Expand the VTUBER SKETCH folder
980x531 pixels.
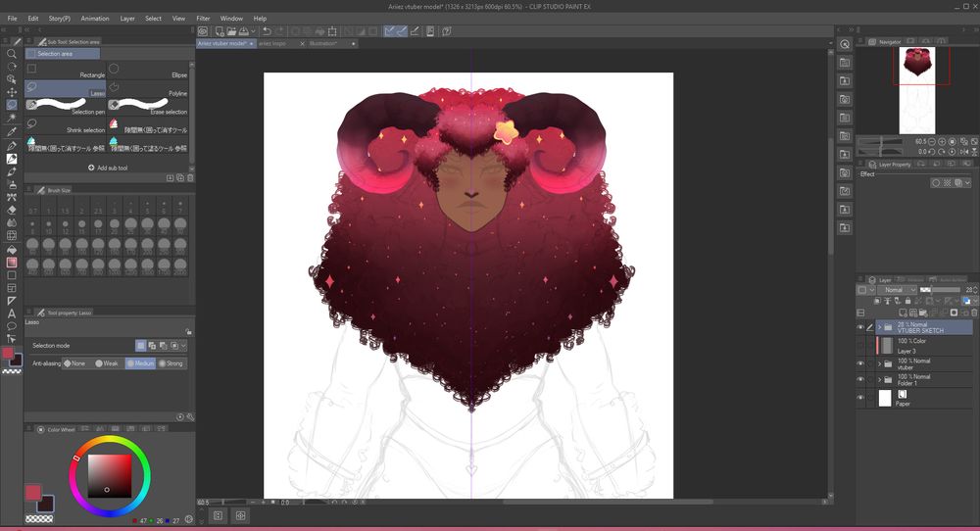[879, 327]
